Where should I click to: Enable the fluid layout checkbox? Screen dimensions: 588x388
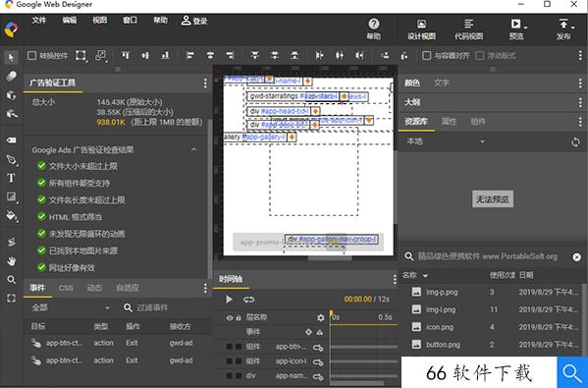pyautogui.click(x=480, y=56)
